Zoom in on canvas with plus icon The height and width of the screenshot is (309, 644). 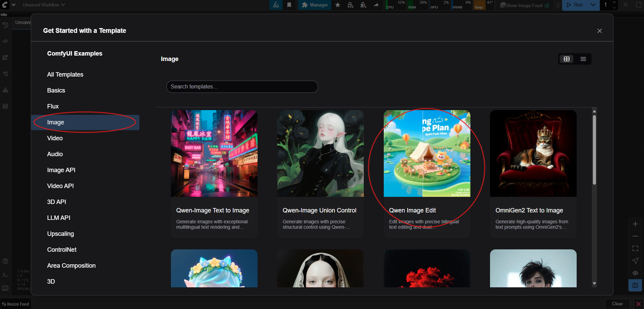635,224
